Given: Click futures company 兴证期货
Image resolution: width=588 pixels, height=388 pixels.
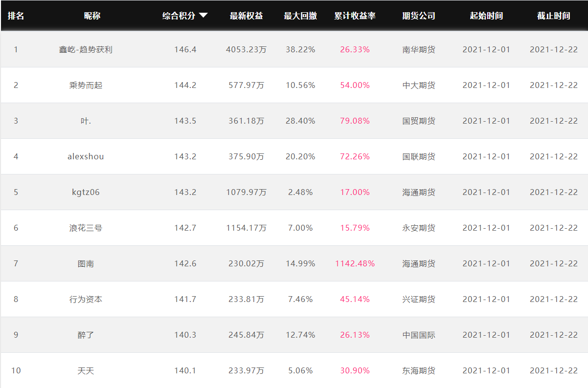Looking at the screenshot, I should pyautogui.click(x=419, y=299).
